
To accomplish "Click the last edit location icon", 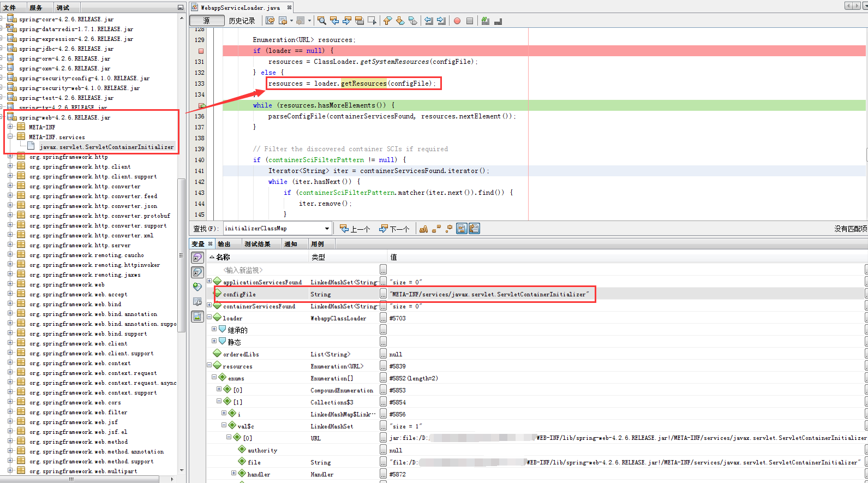I will click(270, 21).
